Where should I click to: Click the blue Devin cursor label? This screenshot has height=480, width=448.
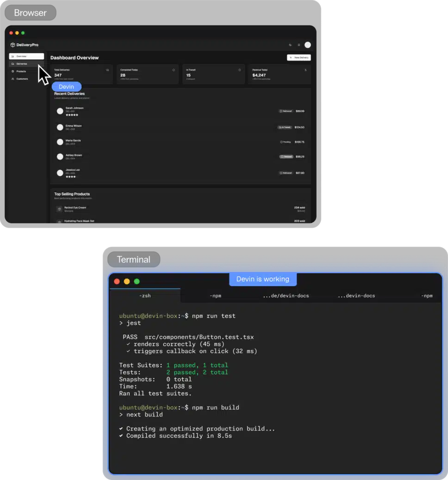(x=66, y=87)
